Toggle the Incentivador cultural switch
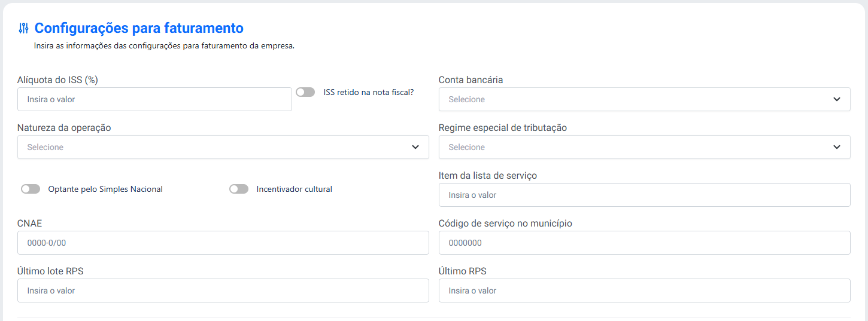Image resolution: width=868 pixels, height=321 pixels. pos(239,189)
